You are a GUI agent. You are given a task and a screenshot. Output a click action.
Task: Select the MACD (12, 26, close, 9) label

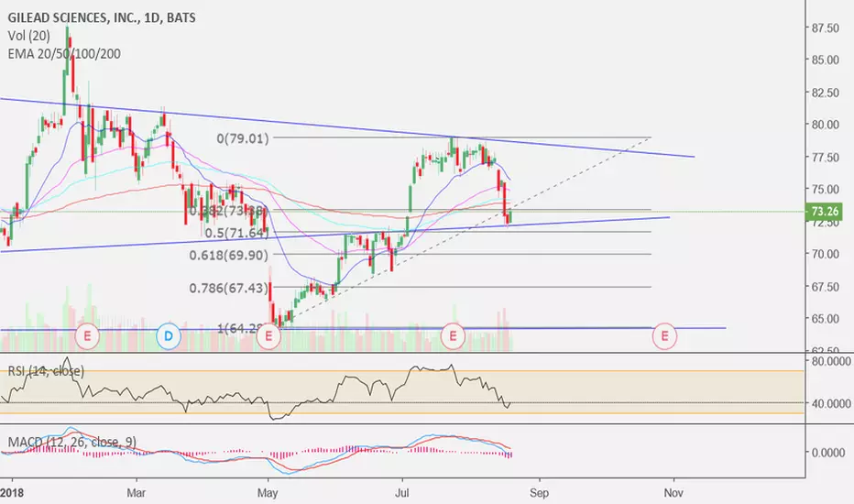[71, 442]
